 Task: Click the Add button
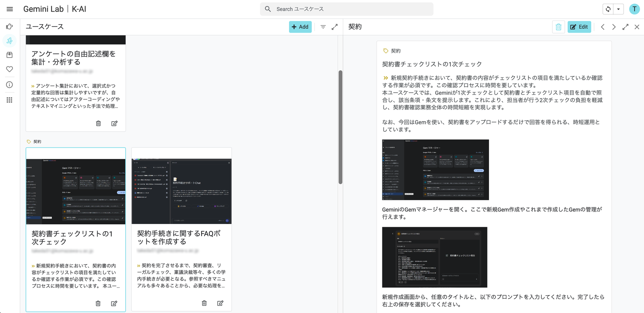click(300, 27)
